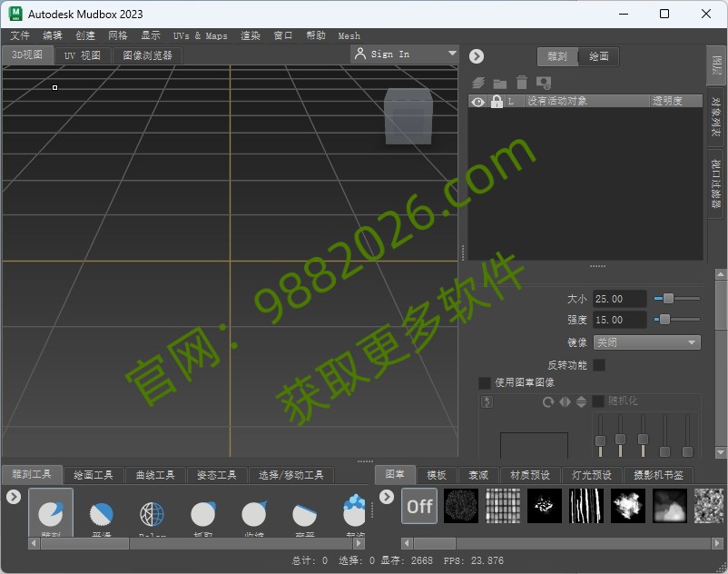The width and height of the screenshot is (728, 574).
Task: Enable the Invert Function (反转功能) checkbox
Action: (599, 365)
